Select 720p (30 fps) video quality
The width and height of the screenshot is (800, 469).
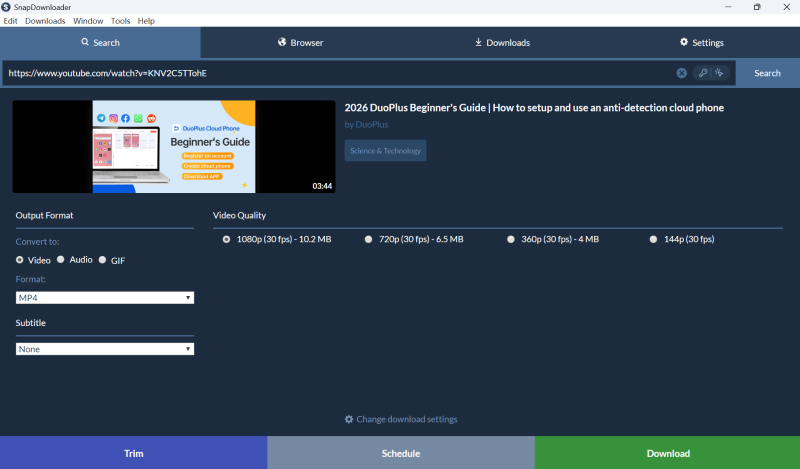pos(369,239)
